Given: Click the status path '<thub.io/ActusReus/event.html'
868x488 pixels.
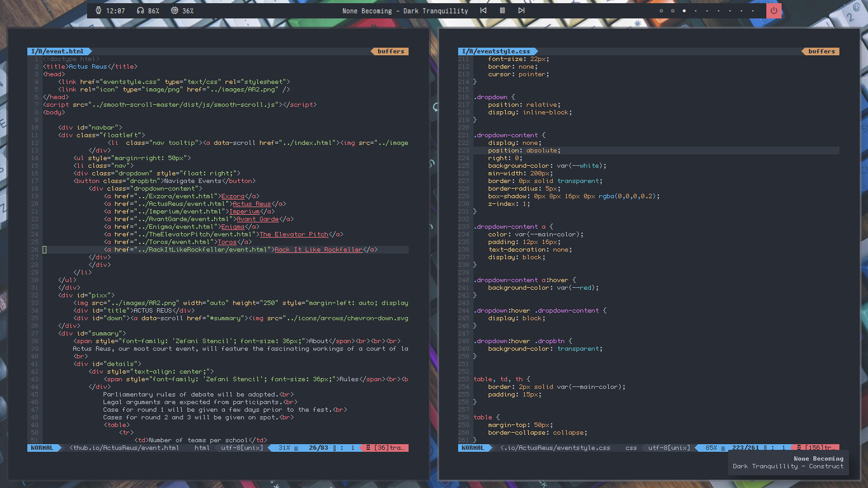Looking at the screenshot, I should (x=124, y=448).
